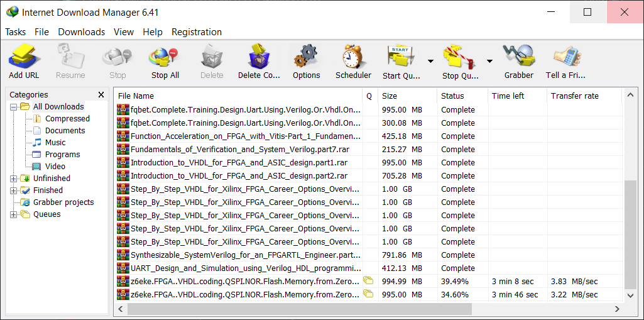
Task: Click the queue icon on the 34.60% row
Action: (x=368, y=294)
